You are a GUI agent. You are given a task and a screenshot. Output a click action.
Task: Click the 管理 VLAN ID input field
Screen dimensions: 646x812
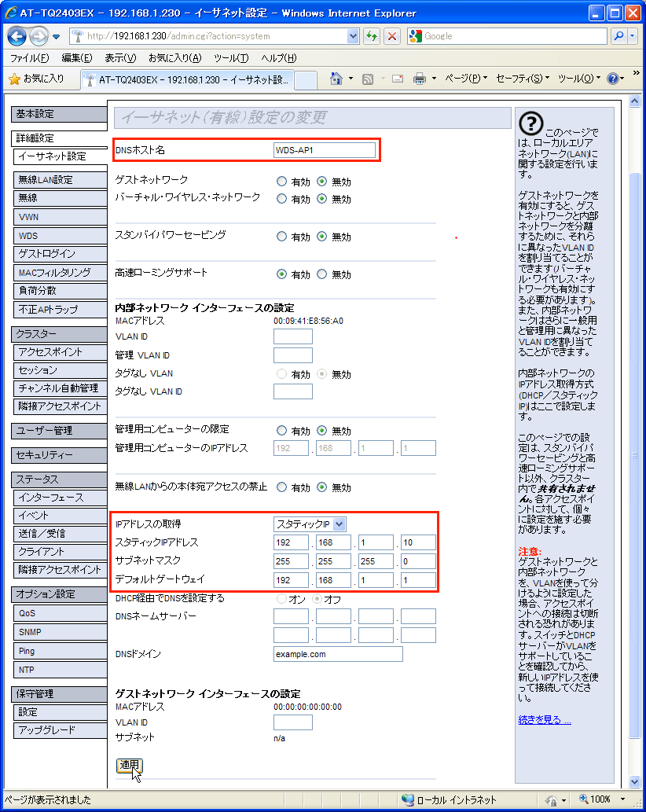point(292,355)
